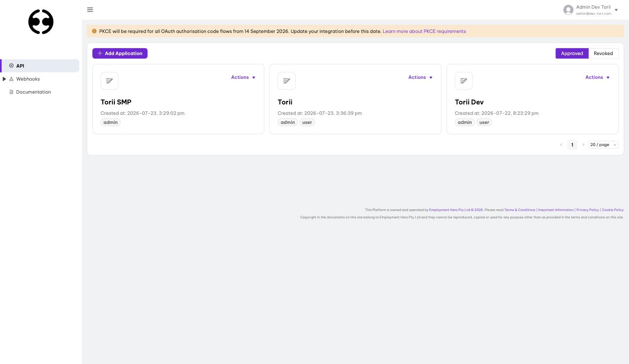Click the Add Application button
Viewport: 629px width, 364px height.
click(x=120, y=53)
